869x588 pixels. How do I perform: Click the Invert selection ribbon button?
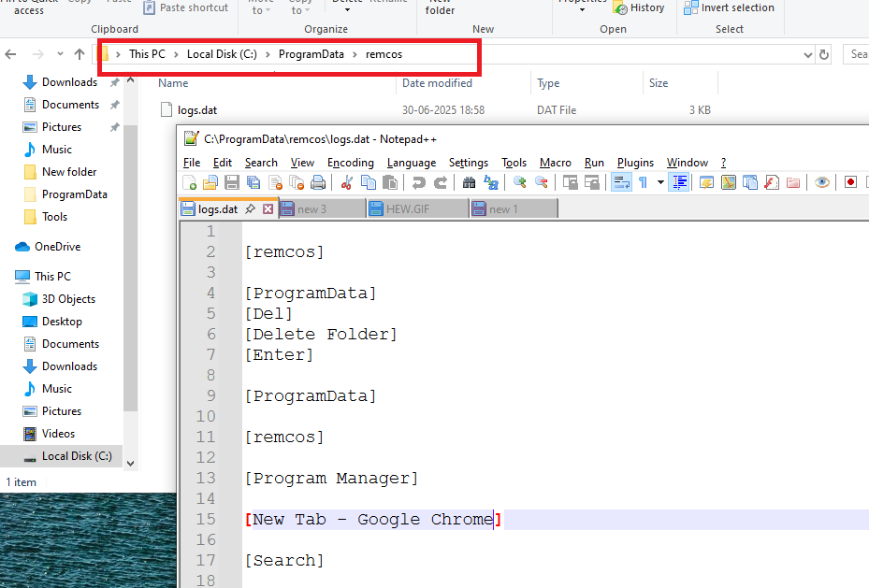[729, 7]
